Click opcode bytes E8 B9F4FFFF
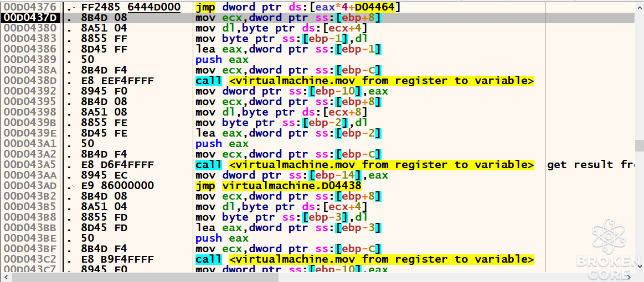 (x=117, y=259)
